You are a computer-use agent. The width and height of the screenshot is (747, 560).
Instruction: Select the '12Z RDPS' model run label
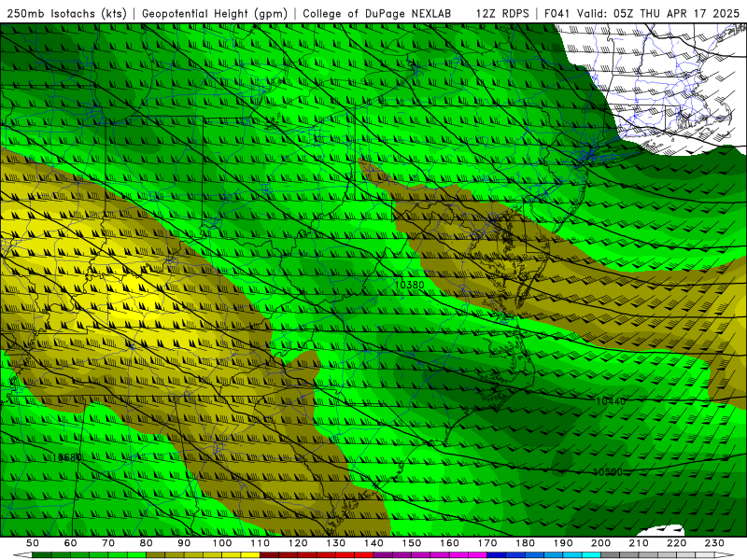click(x=502, y=13)
